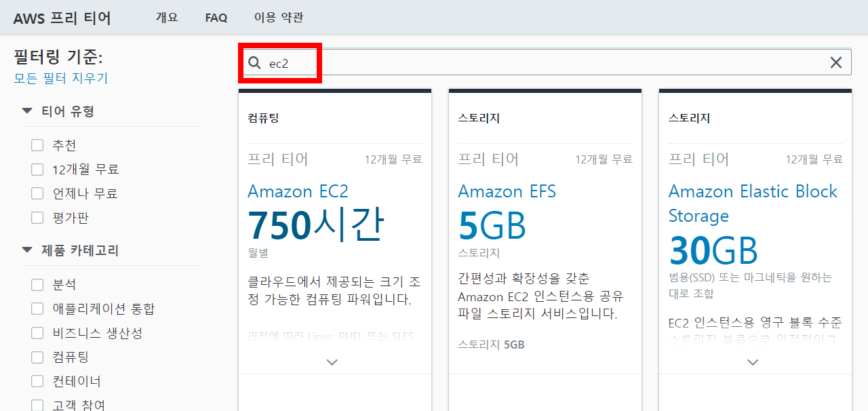
Task: Open Amazon Elastic Block Storage card title
Action: coord(753,203)
